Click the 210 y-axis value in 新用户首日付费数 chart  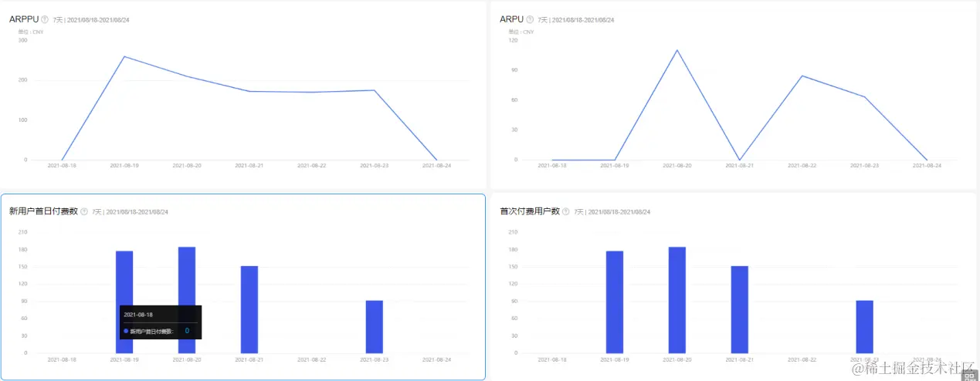click(23, 232)
